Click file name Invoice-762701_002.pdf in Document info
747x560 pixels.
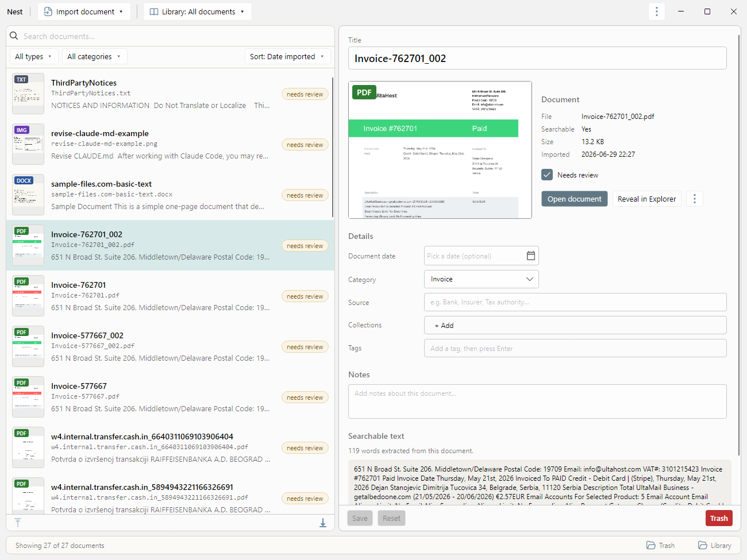coord(618,116)
